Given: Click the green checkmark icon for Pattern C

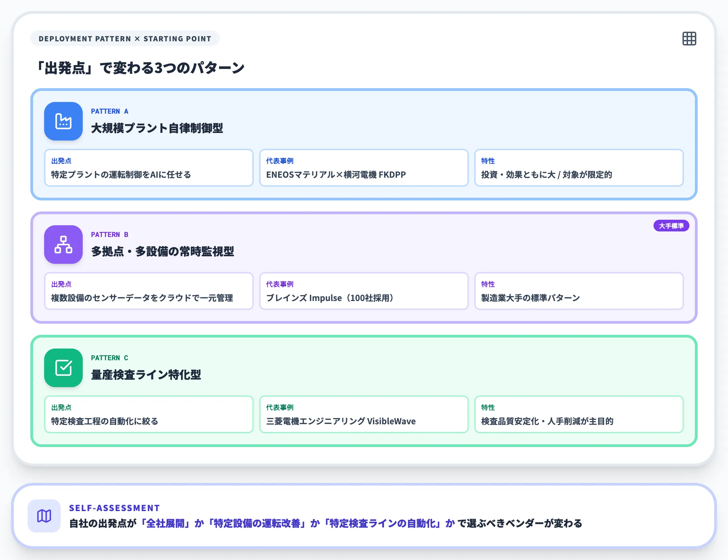Looking at the screenshot, I should [63, 368].
